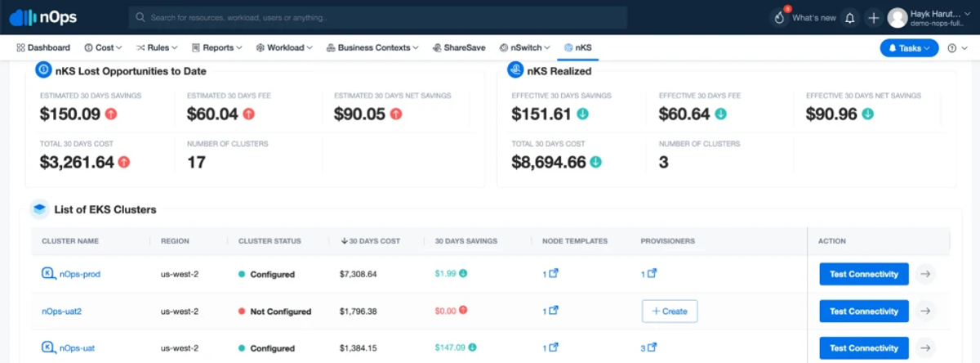Expand the Reports menu

pos(216,48)
